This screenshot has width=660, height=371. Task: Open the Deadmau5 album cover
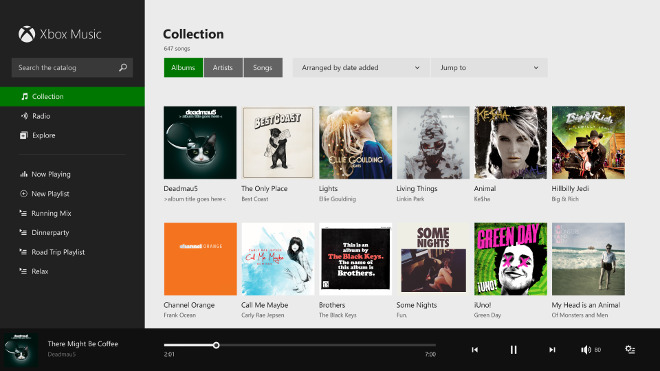(200, 142)
